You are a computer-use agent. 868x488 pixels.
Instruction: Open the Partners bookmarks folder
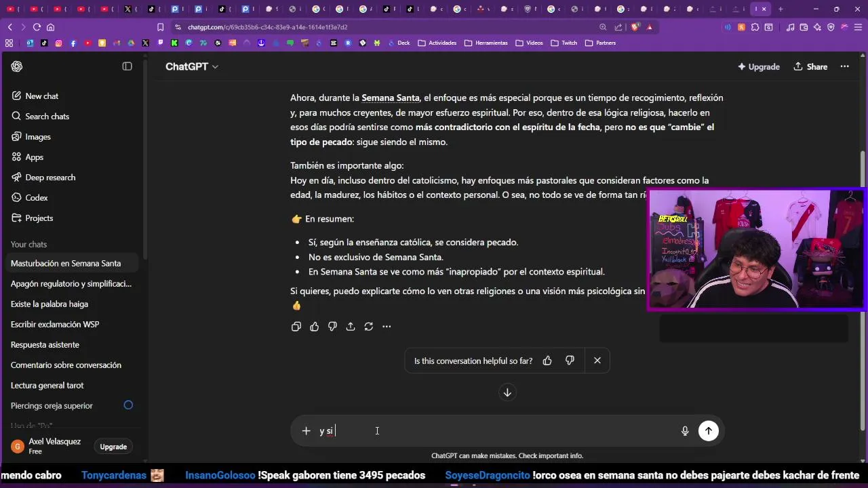click(601, 43)
